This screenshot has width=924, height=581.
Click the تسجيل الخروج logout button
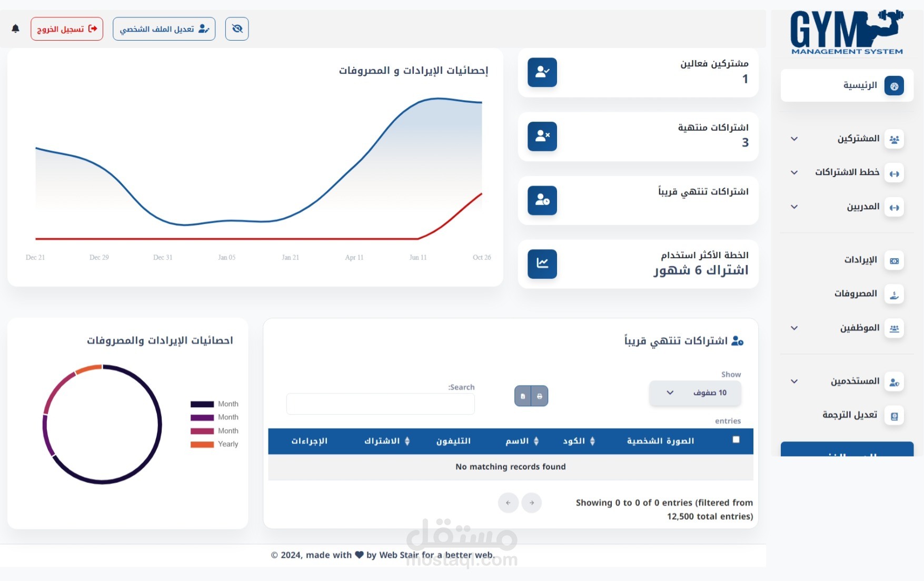pos(66,28)
